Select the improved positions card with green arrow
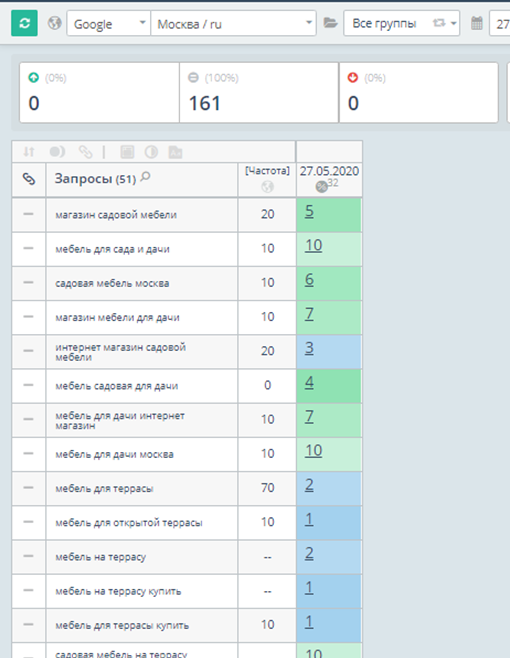Image resolution: width=510 pixels, height=658 pixels. click(99, 93)
